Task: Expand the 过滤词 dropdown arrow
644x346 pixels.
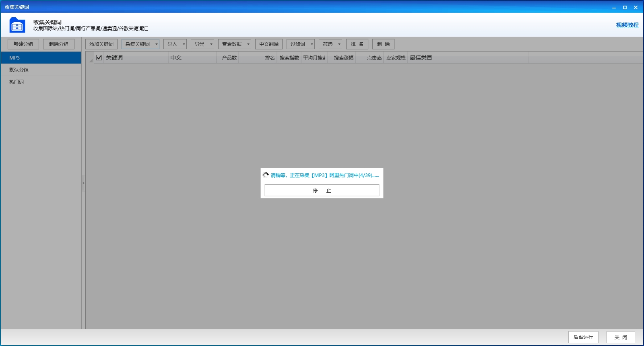Action: point(312,44)
